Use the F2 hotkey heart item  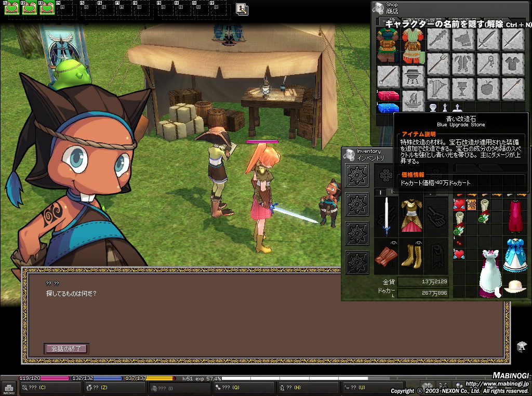30,7
